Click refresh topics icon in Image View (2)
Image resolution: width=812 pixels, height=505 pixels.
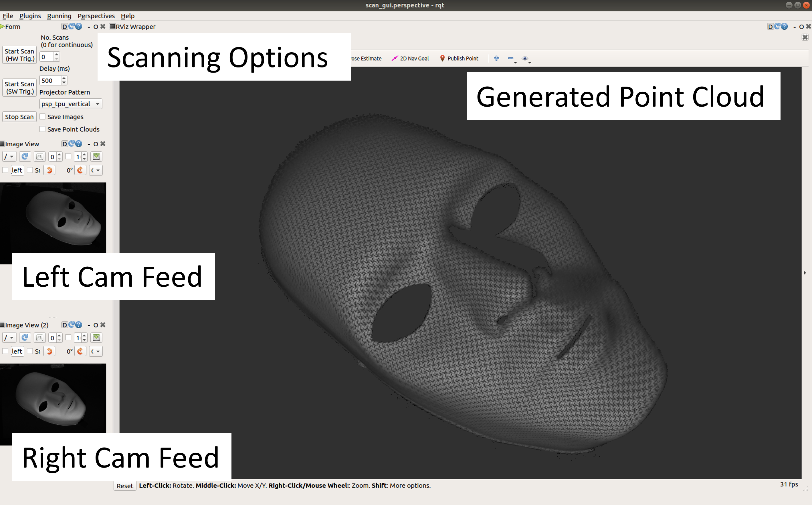25,338
